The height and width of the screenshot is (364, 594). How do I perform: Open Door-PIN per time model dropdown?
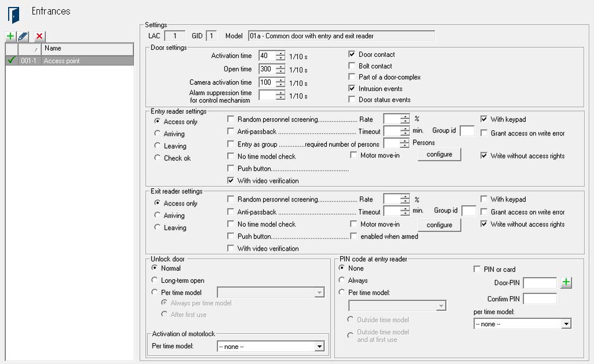coord(566,324)
